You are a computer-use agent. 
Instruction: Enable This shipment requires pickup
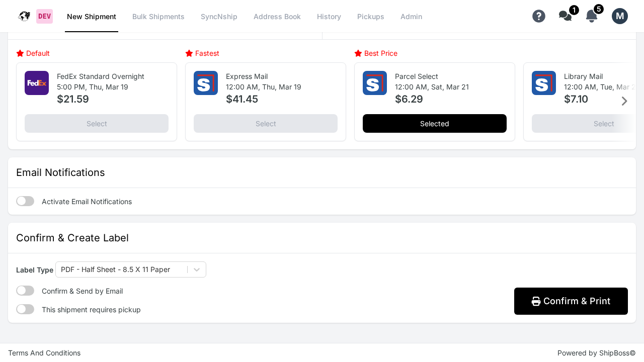pyautogui.click(x=25, y=309)
